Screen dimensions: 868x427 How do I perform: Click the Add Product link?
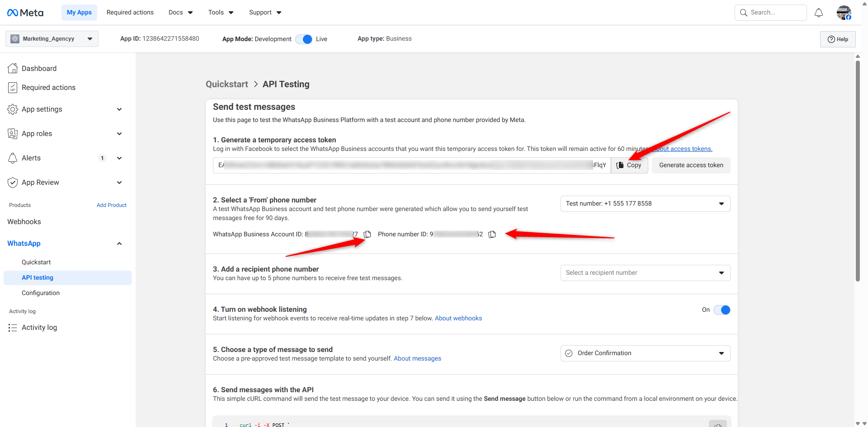click(x=112, y=205)
